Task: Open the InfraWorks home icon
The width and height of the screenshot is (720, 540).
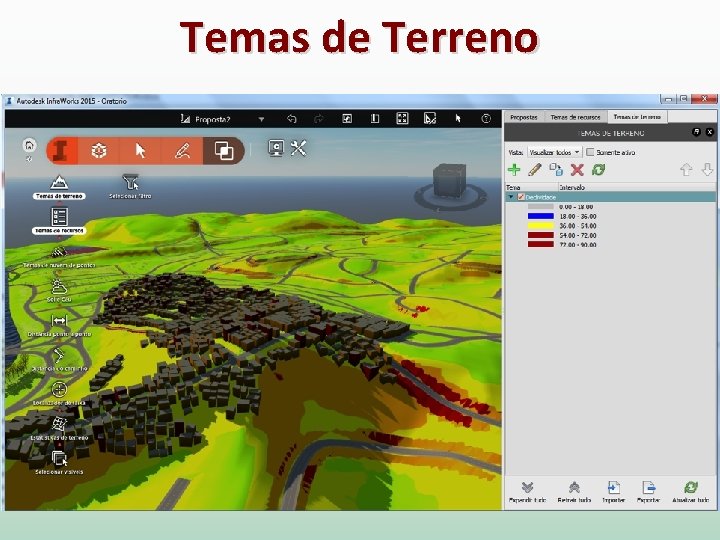Action: tap(29, 146)
